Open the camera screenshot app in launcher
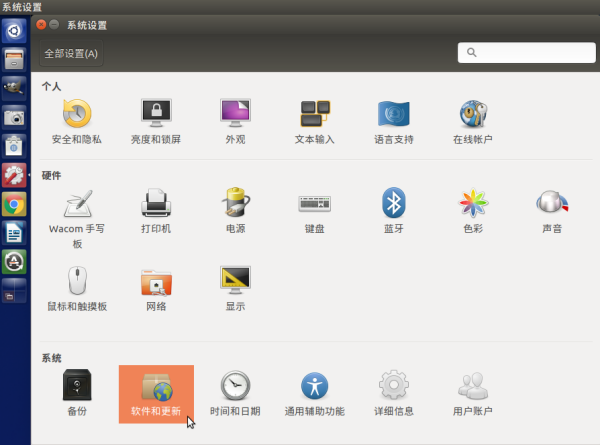Image resolution: width=600 pixels, height=445 pixels. 14,117
